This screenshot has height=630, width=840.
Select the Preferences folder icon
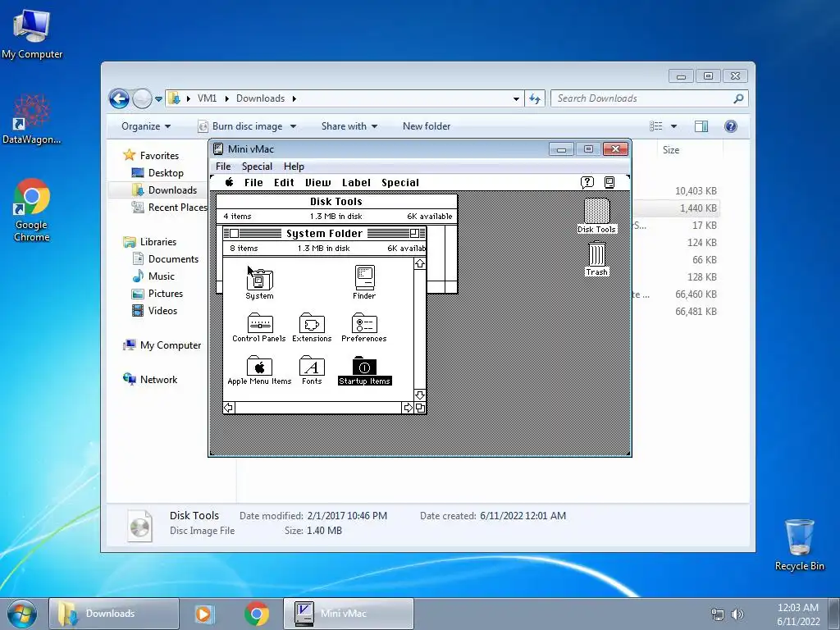364,323
